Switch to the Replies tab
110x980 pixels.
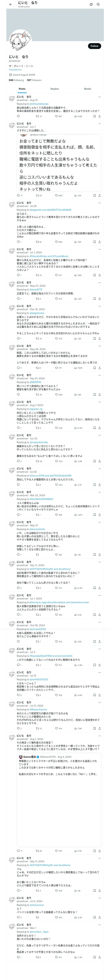[x=55, y=89]
